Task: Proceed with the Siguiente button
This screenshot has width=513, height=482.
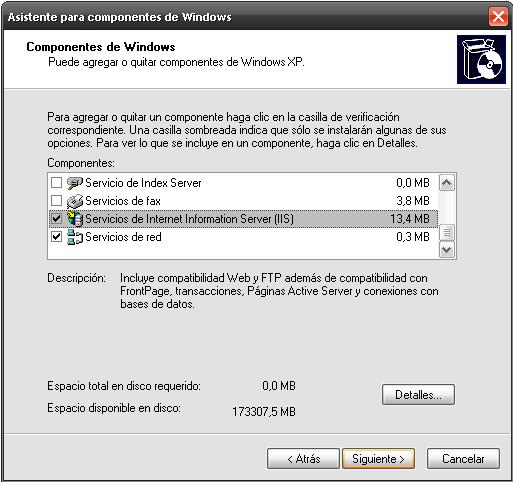Action: (x=378, y=459)
